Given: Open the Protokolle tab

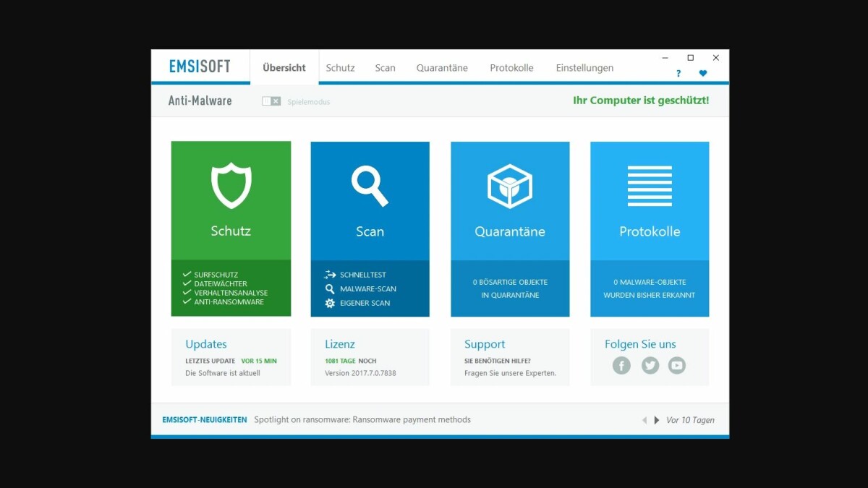Looking at the screenshot, I should pos(511,68).
